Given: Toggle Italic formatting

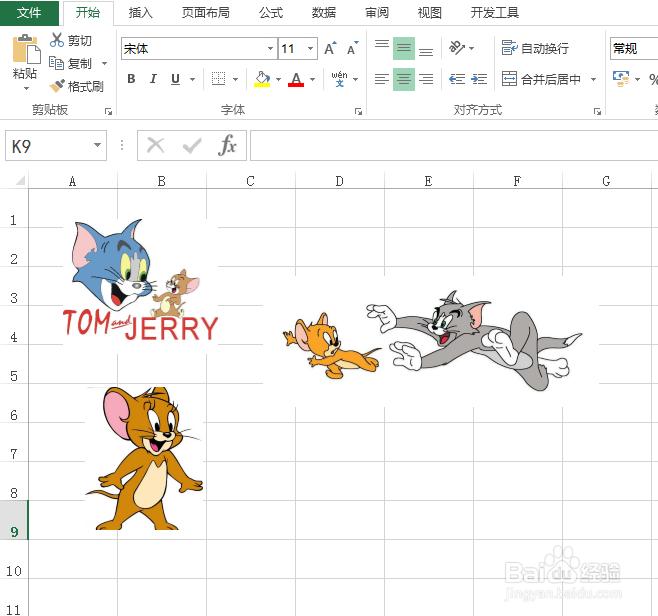Looking at the screenshot, I should point(153,79).
